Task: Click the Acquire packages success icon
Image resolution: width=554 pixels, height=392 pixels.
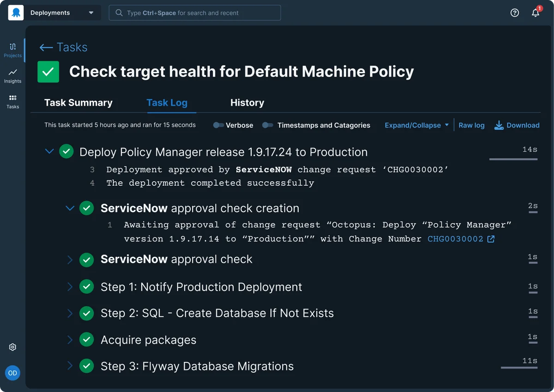Action: coord(86,340)
